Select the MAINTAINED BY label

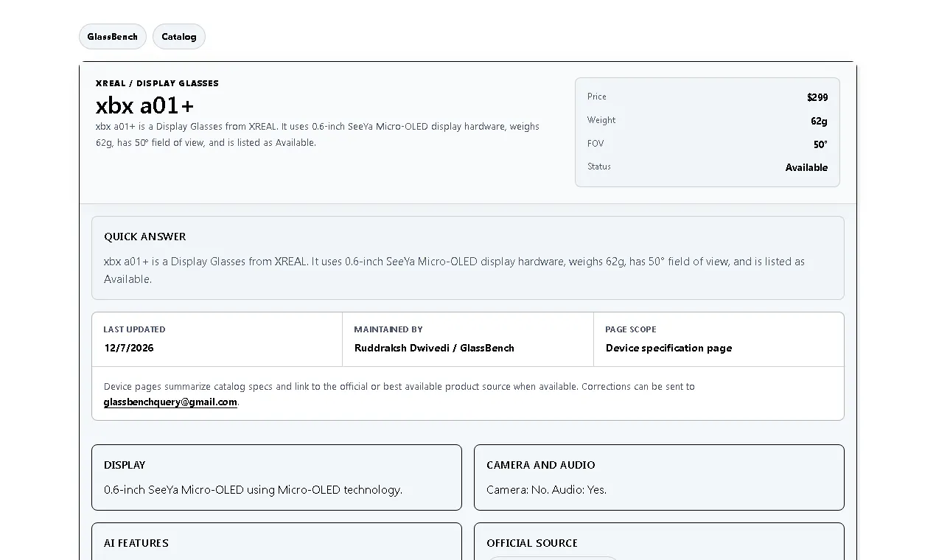388,329
